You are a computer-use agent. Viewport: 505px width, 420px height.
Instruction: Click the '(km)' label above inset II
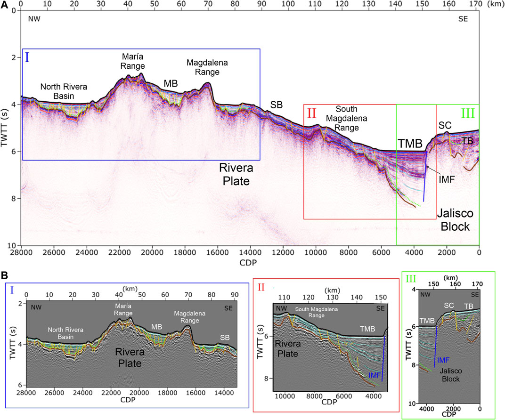point(333,291)
